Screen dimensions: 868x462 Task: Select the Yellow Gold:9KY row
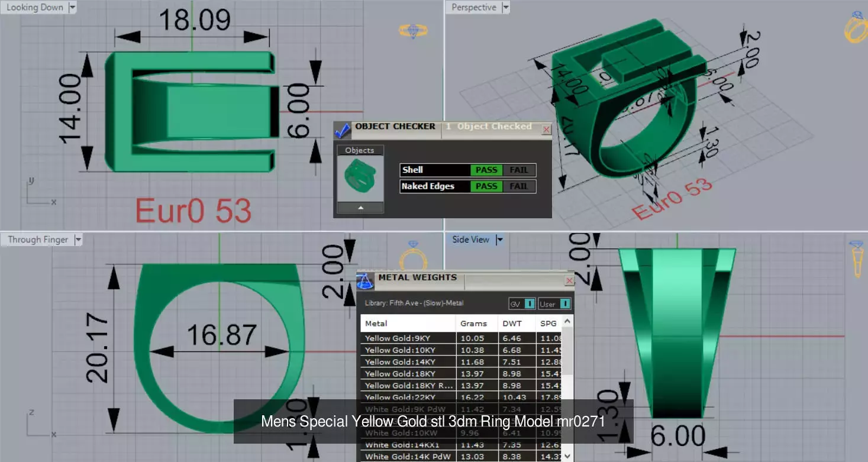pyautogui.click(x=461, y=338)
